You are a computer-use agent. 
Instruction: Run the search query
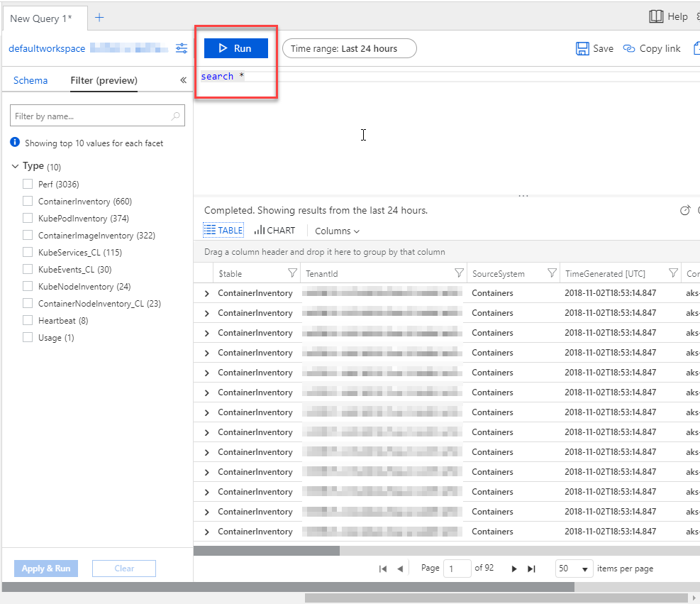[x=235, y=48]
